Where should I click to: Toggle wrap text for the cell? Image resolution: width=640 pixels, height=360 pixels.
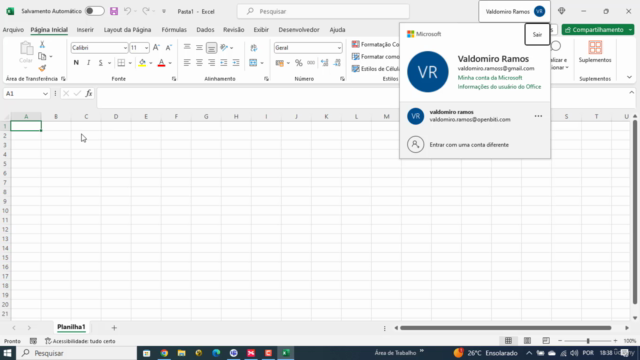pos(254,48)
